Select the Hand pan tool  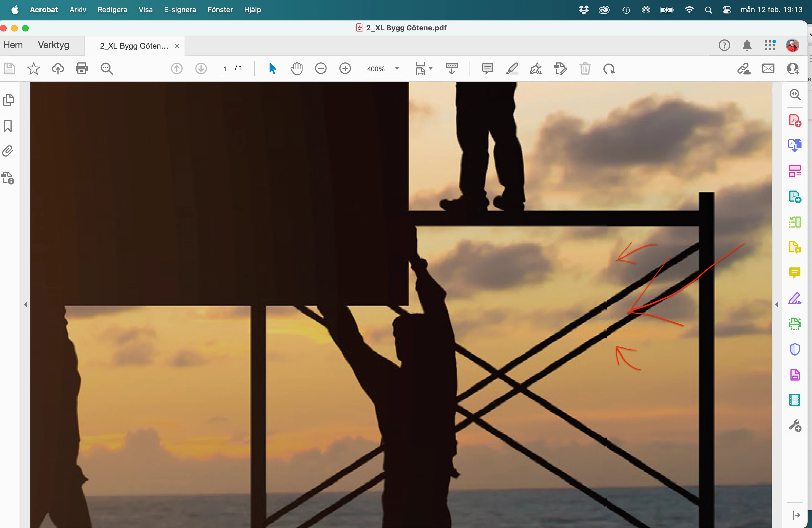point(296,68)
